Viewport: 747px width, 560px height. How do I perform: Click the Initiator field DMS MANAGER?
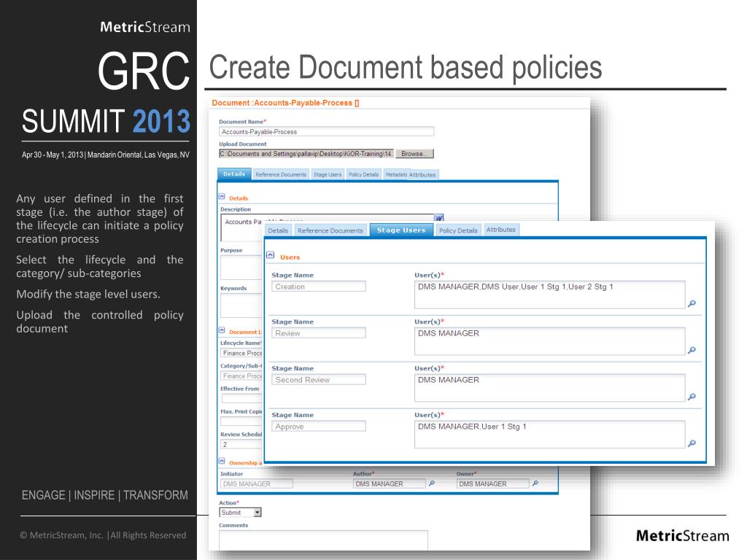click(x=256, y=484)
